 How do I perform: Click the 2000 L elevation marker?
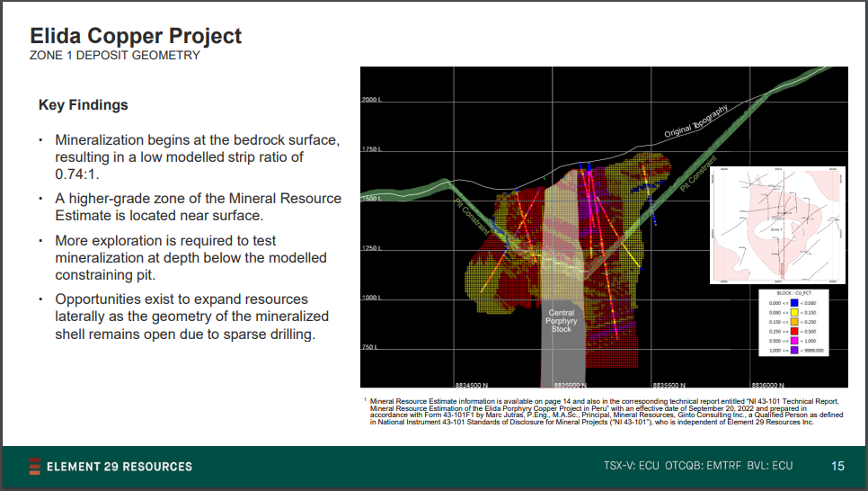coord(372,100)
